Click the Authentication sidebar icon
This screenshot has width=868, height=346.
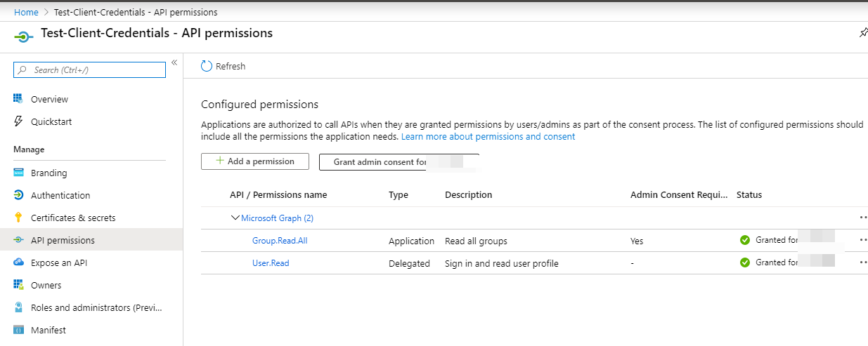[x=19, y=195]
